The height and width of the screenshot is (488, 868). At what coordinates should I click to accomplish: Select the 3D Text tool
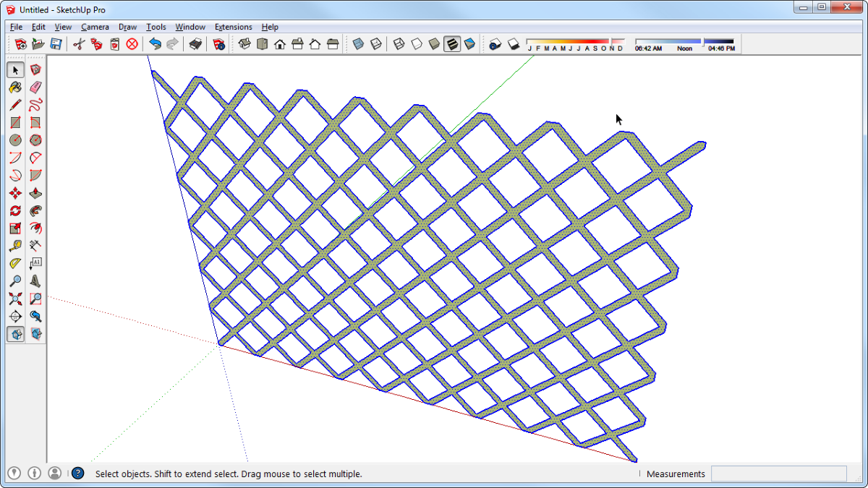(x=35, y=281)
